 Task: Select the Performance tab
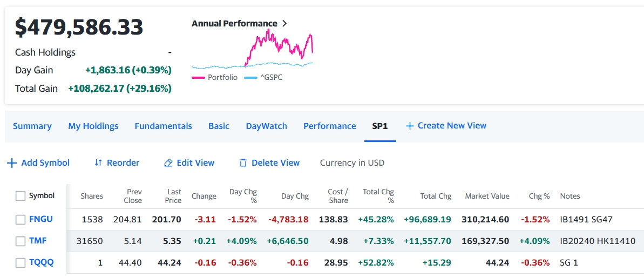point(329,126)
